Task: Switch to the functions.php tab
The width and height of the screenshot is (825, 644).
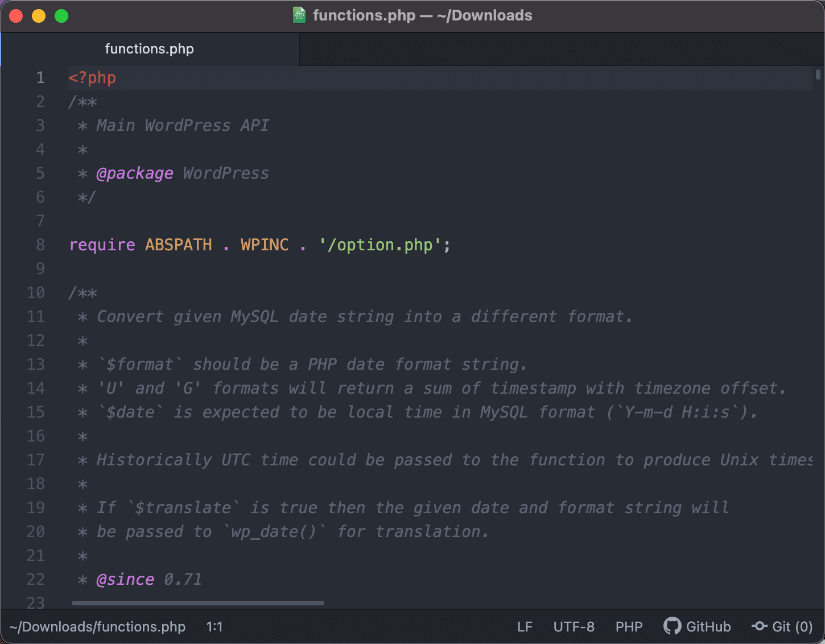Action: 149,49
